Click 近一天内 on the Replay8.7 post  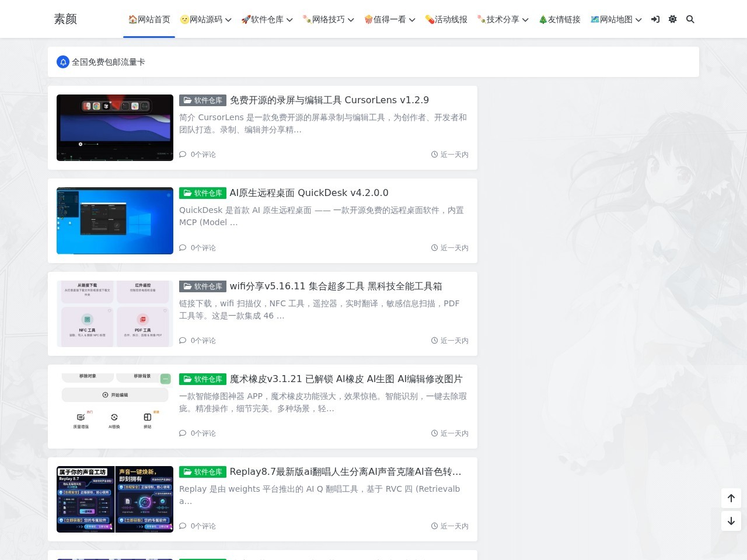coord(454,526)
